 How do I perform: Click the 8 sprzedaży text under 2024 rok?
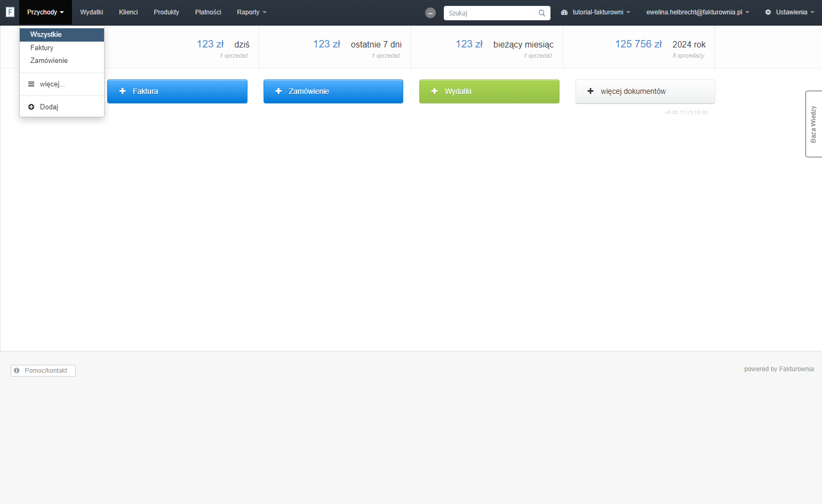689,55
